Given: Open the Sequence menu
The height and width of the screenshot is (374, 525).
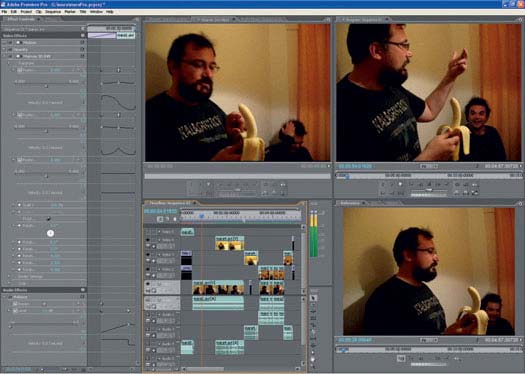Looking at the screenshot, I should click(x=53, y=12).
